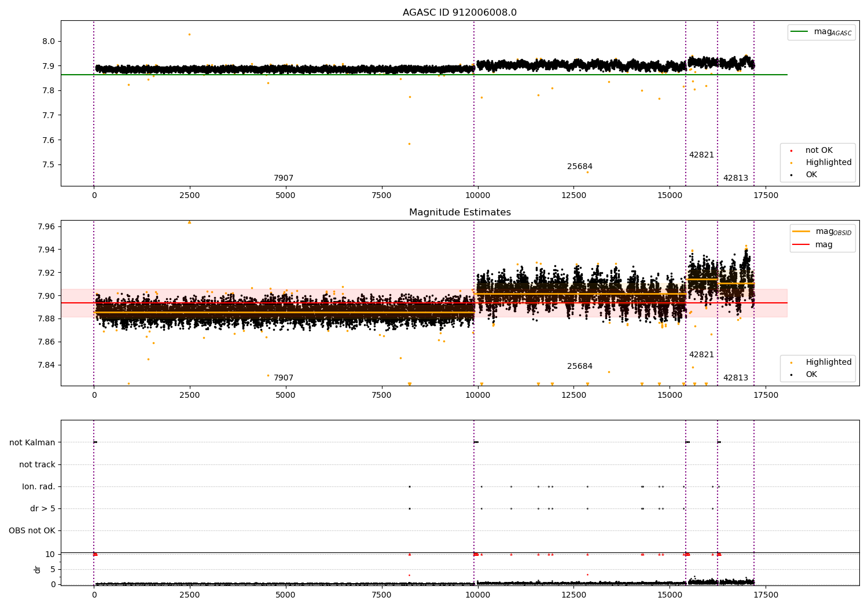868x608 pixels.
Task: Click the '8.0' y-tick in top plot
Action: [x=49, y=42]
